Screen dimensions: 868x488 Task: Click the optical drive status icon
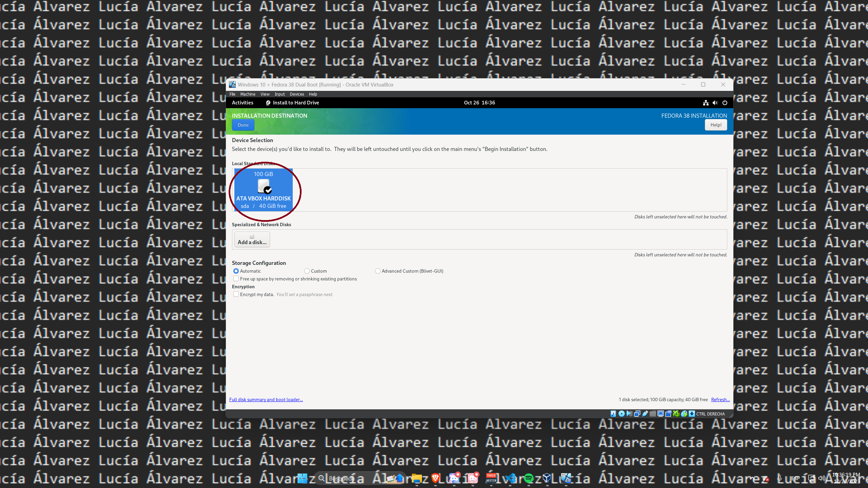[x=621, y=414]
